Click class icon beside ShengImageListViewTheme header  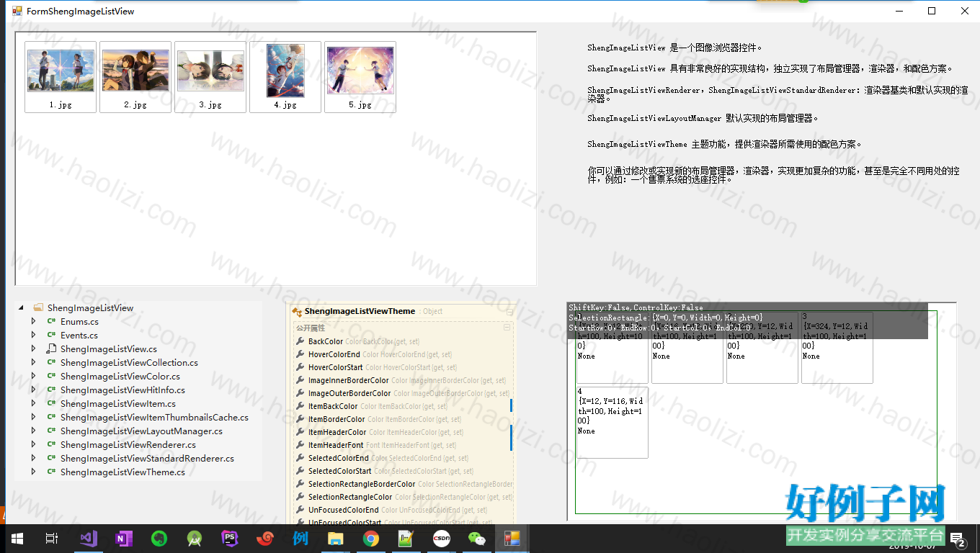pyautogui.click(x=297, y=312)
